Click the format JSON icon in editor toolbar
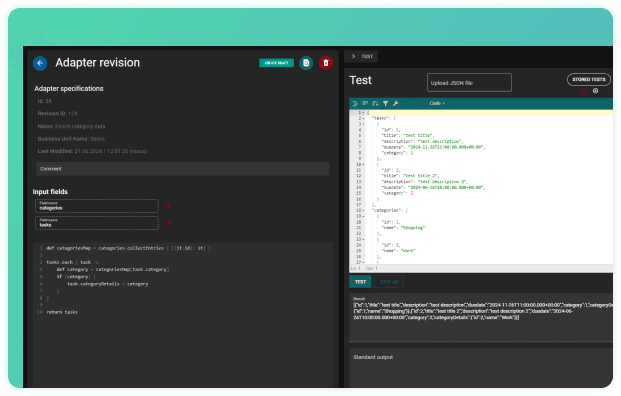Image resolution: width=621 pixels, height=396 pixels. click(355, 103)
